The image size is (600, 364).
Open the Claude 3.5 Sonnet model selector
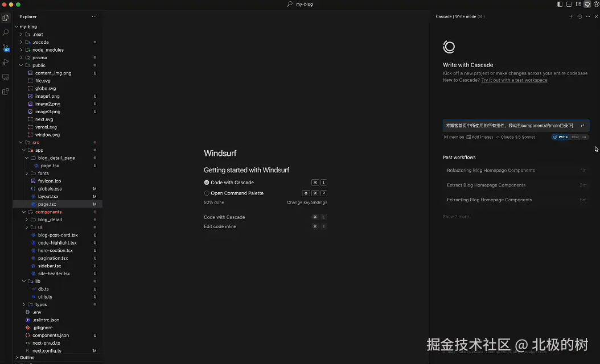(515, 137)
